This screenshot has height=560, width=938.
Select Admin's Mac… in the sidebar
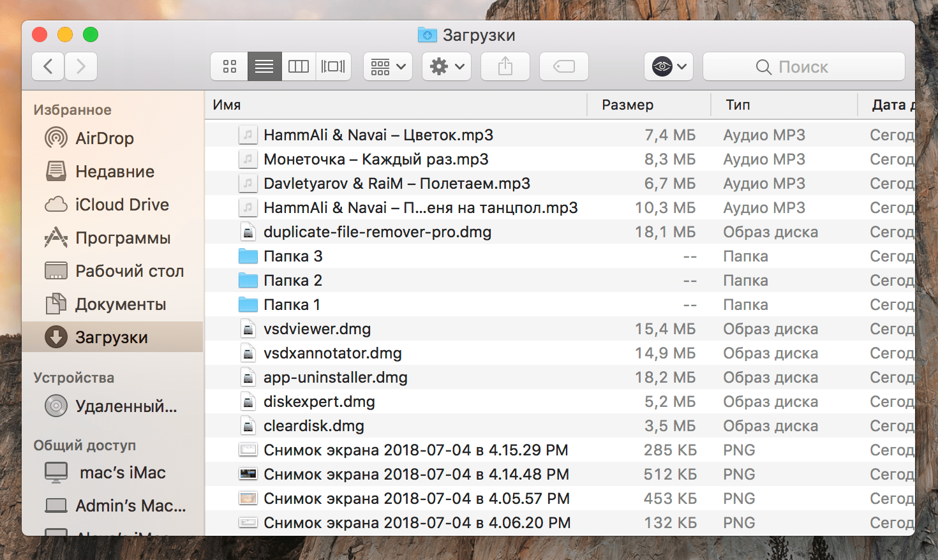point(112,505)
